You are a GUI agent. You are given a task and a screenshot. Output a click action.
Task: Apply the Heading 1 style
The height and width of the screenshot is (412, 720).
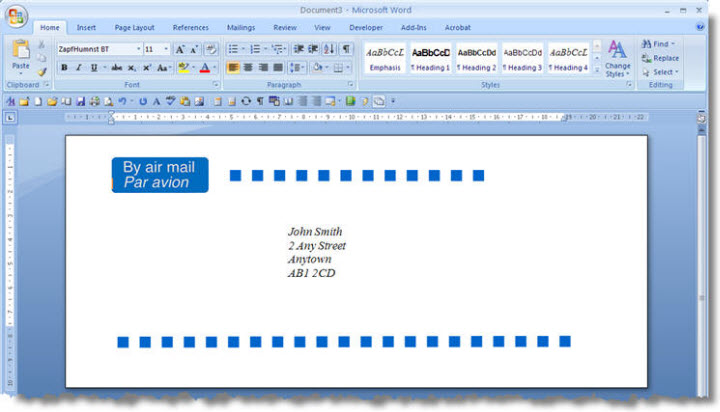(x=430, y=58)
